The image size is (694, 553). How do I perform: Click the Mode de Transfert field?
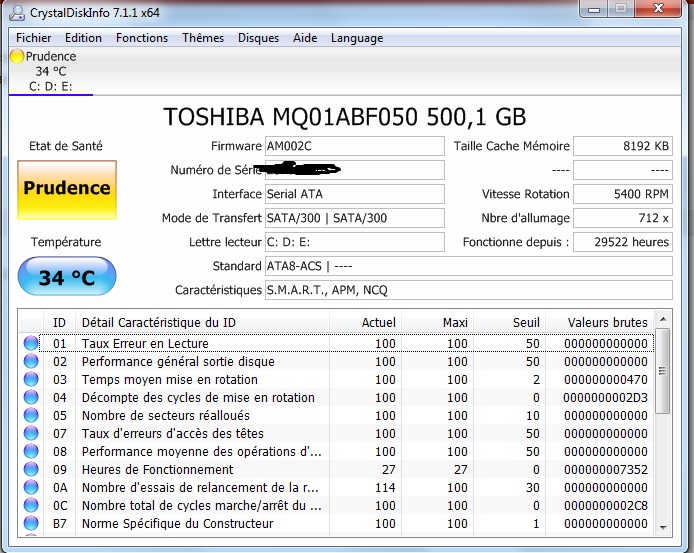click(x=355, y=218)
